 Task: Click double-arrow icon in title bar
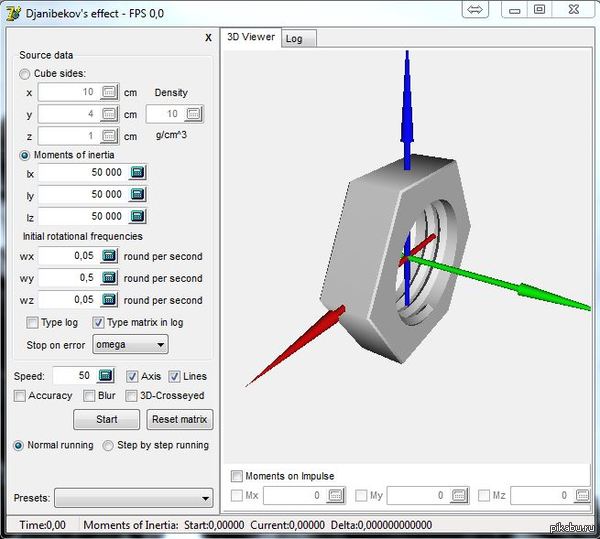475,9
